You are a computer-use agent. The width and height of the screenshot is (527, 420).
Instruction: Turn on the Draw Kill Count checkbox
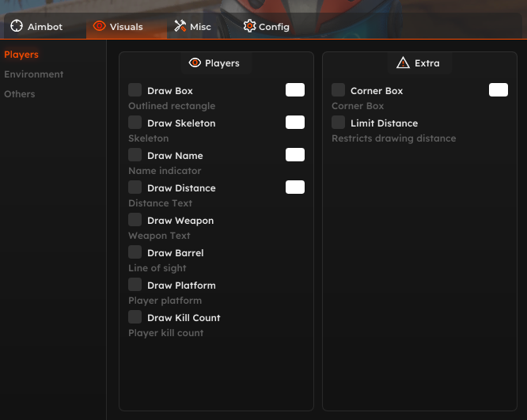pyautogui.click(x=135, y=317)
